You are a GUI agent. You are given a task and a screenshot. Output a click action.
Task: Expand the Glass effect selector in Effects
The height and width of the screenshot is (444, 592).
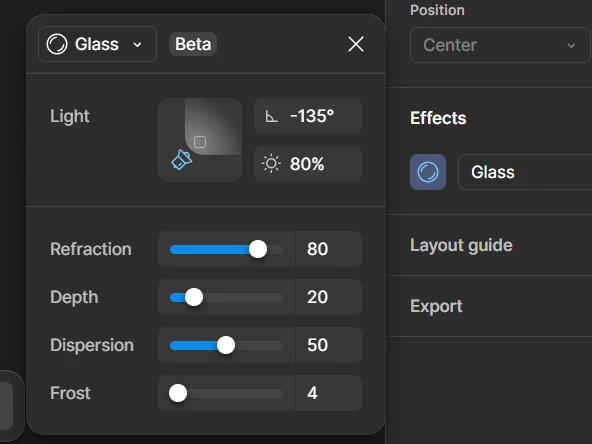pyautogui.click(x=525, y=172)
